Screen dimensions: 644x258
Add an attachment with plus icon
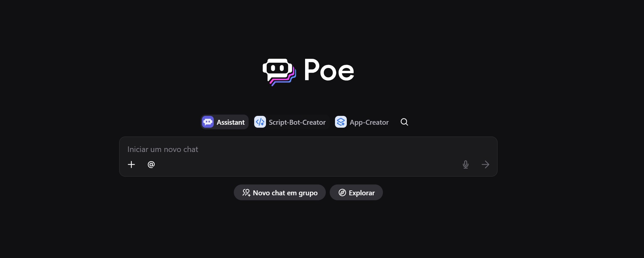131,164
